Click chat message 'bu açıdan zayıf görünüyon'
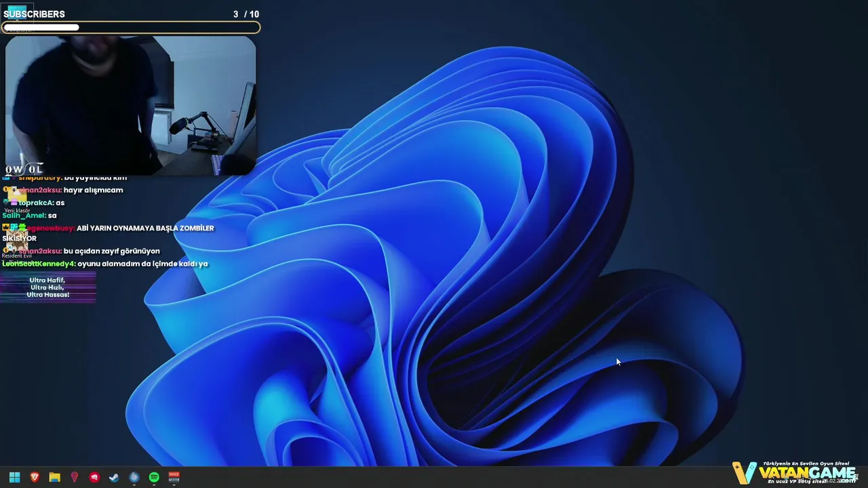The width and height of the screenshot is (868, 488). click(x=112, y=251)
